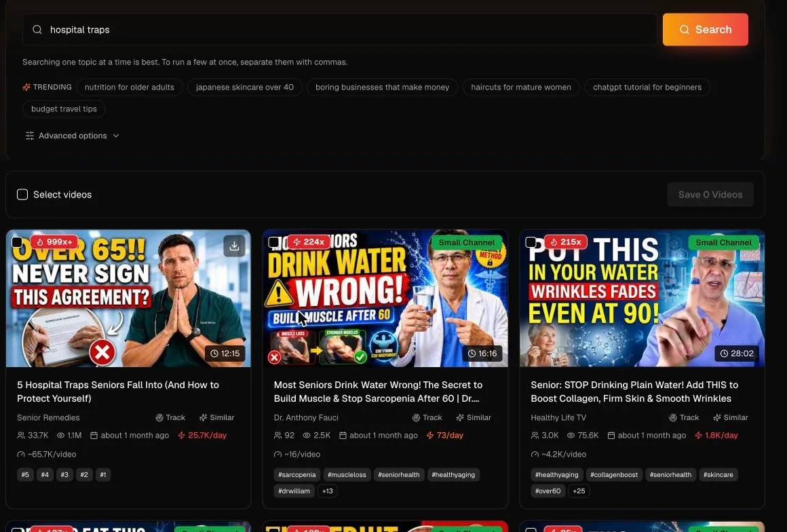Click channel name 'Senior Remedies'
Image resolution: width=787 pixels, height=532 pixels.
point(48,417)
